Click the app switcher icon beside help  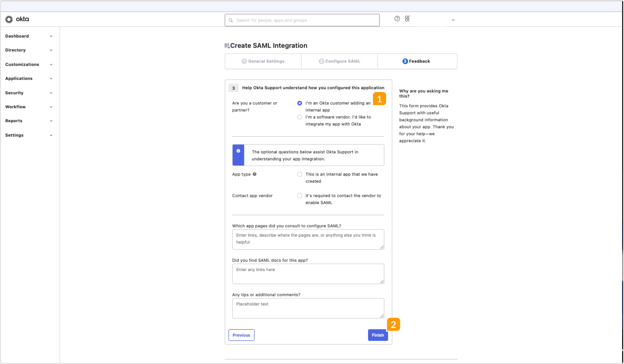(408, 18)
